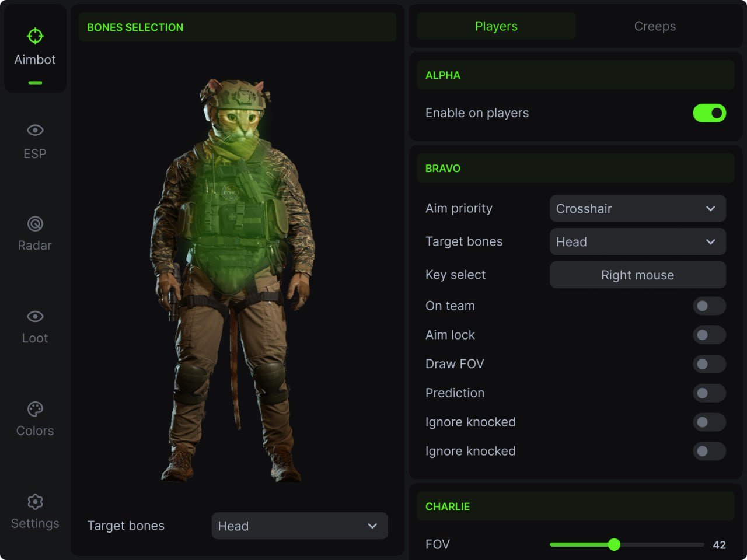Open the Settings gear icon

point(35,502)
